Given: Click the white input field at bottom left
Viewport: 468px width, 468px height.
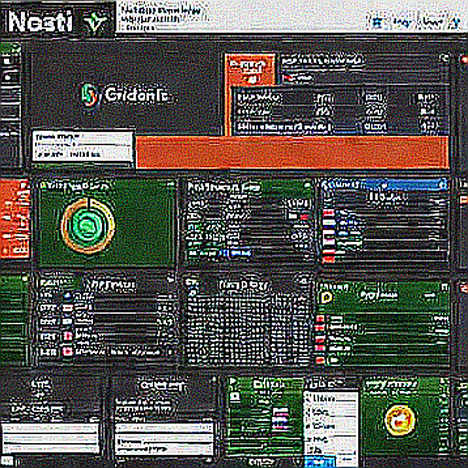Looking at the screenshot, I should 50,438.
